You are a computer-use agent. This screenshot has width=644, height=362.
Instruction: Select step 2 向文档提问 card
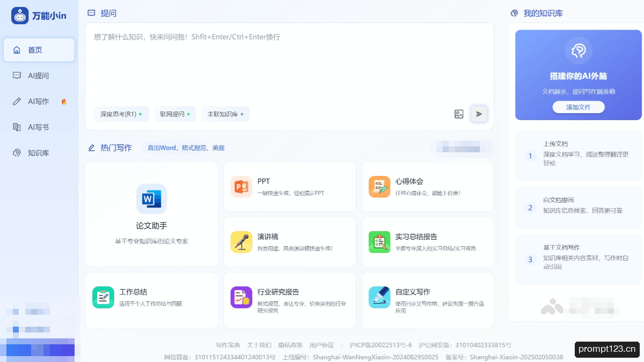(x=579, y=208)
